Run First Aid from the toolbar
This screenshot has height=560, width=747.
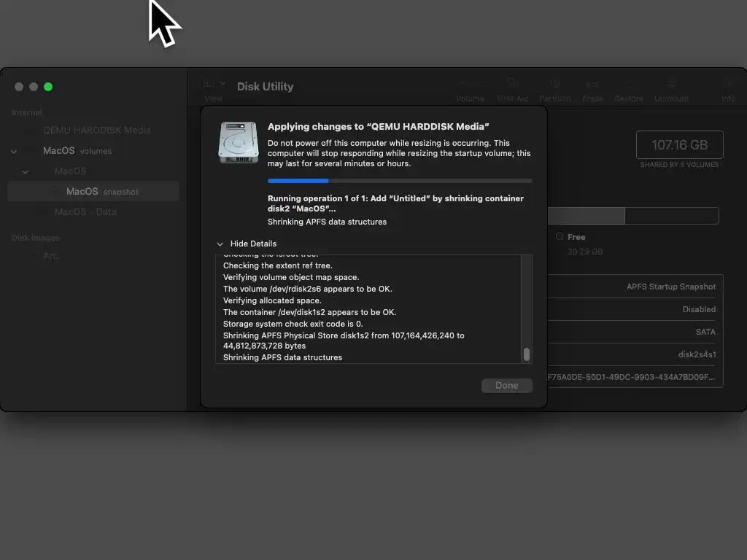[x=513, y=90]
